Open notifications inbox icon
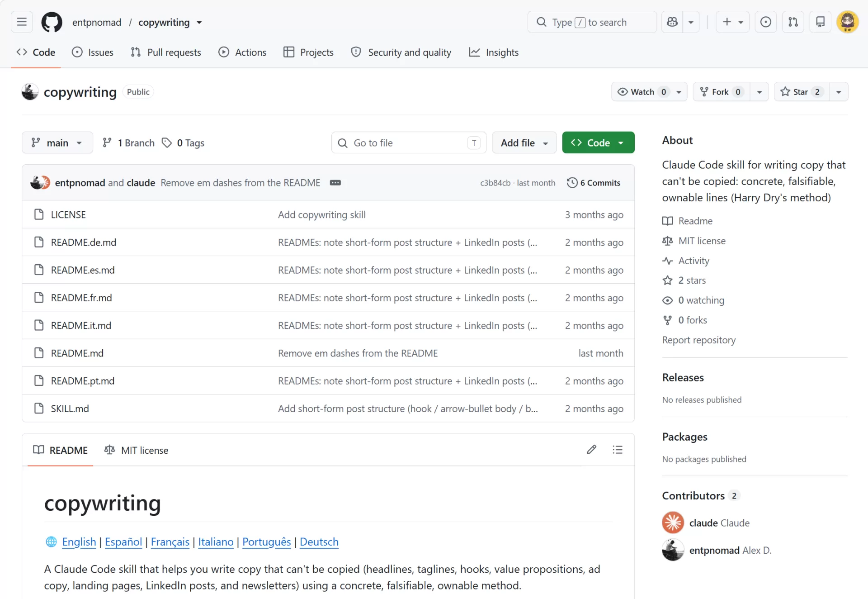Viewport: 868px width, 599px height. 820,22
